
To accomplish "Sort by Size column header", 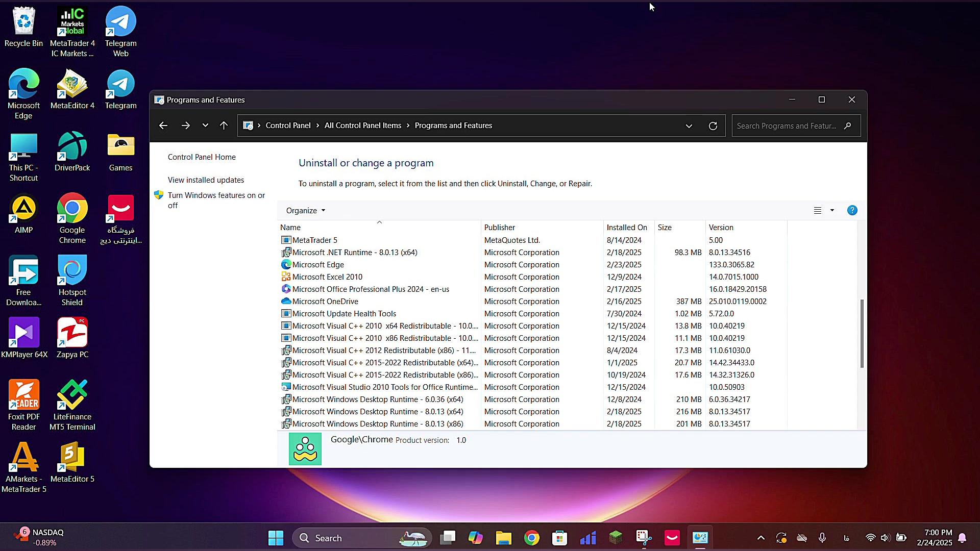I will tap(680, 227).
